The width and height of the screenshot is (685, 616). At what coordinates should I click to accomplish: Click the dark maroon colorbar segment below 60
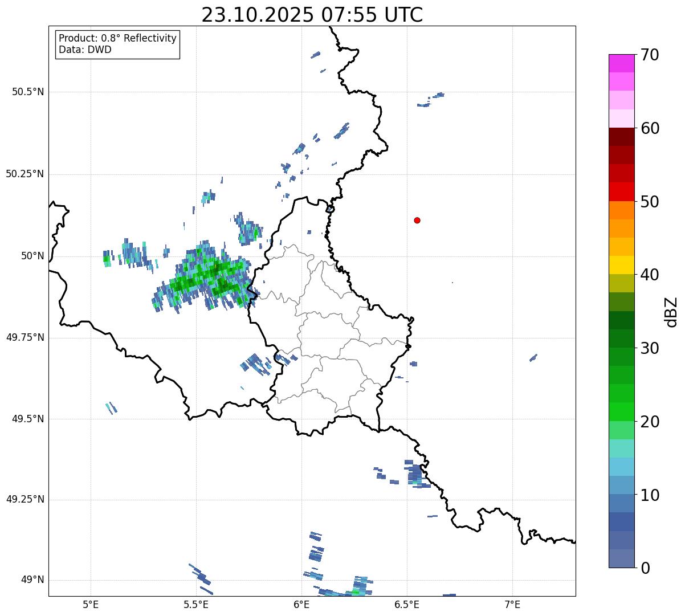[621, 137]
